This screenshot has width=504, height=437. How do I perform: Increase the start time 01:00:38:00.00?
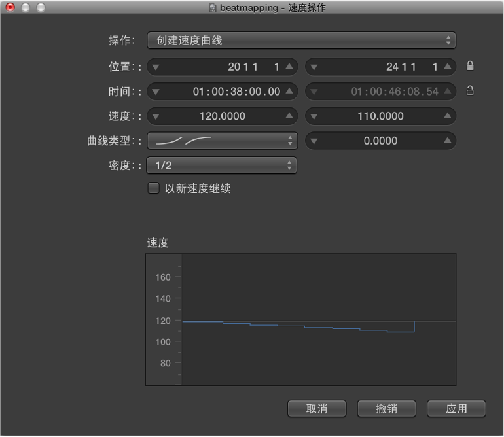[x=289, y=91]
